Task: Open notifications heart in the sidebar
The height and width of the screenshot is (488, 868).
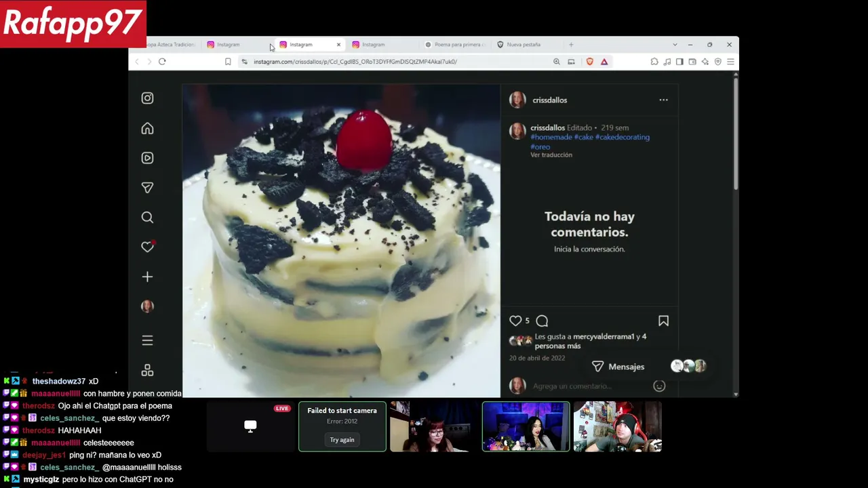Action: pyautogui.click(x=147, y=247)
